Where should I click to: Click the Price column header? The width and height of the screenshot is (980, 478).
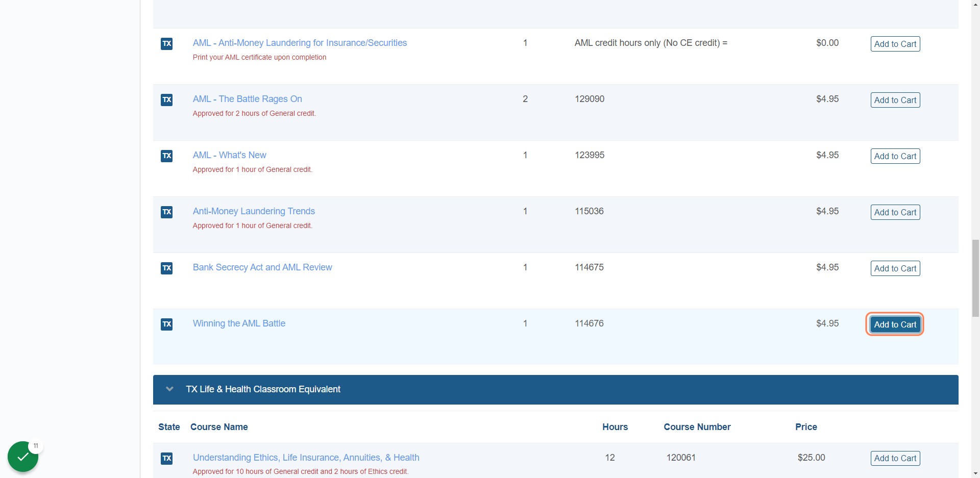pos(806,427)
